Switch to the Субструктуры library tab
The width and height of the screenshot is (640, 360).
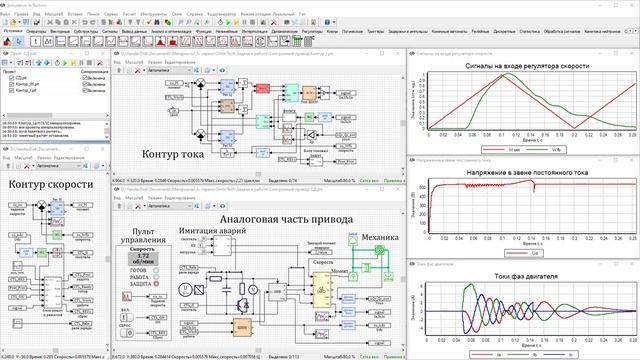(86, 31)
